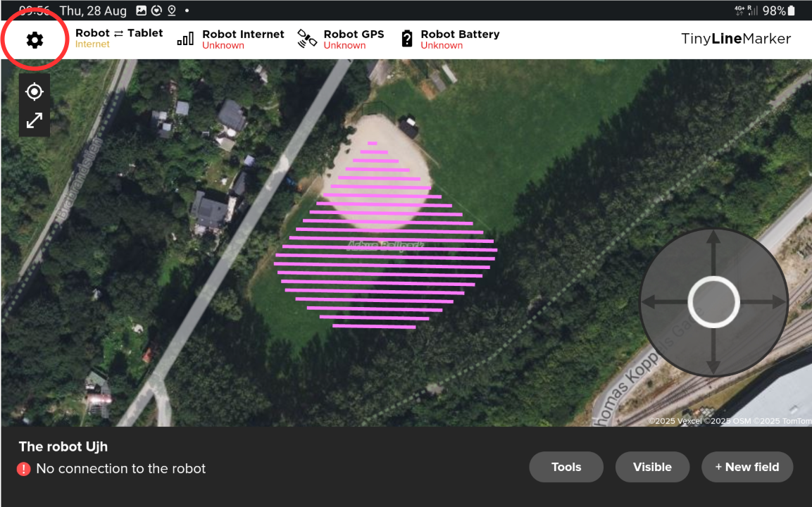Open the Tools menu
Image resolution: width=812 pixels, height=507 pixels.
point(566,467)
